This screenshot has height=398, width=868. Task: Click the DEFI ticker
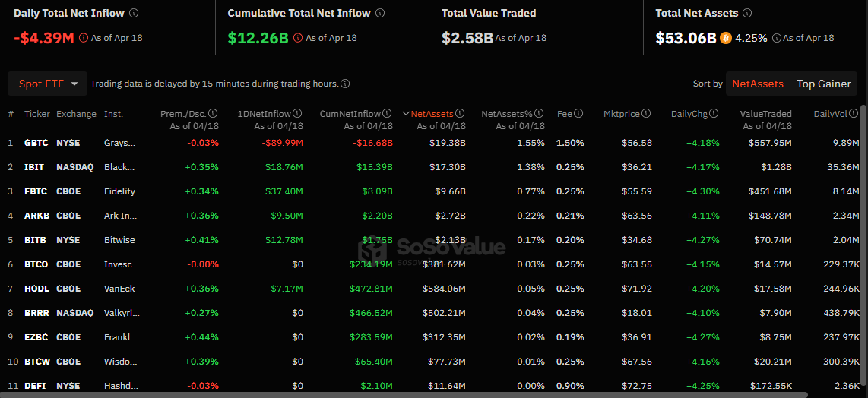[x=34, y=386]
